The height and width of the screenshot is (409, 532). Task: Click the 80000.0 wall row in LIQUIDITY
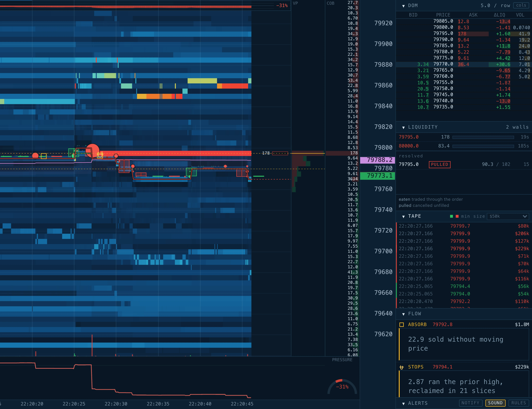click(464, 146)
